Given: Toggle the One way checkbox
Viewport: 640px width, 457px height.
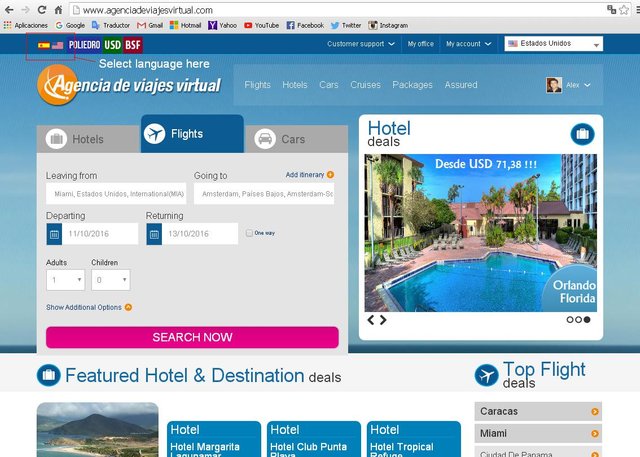Looking at the screenshot, I should pos(249,233).
